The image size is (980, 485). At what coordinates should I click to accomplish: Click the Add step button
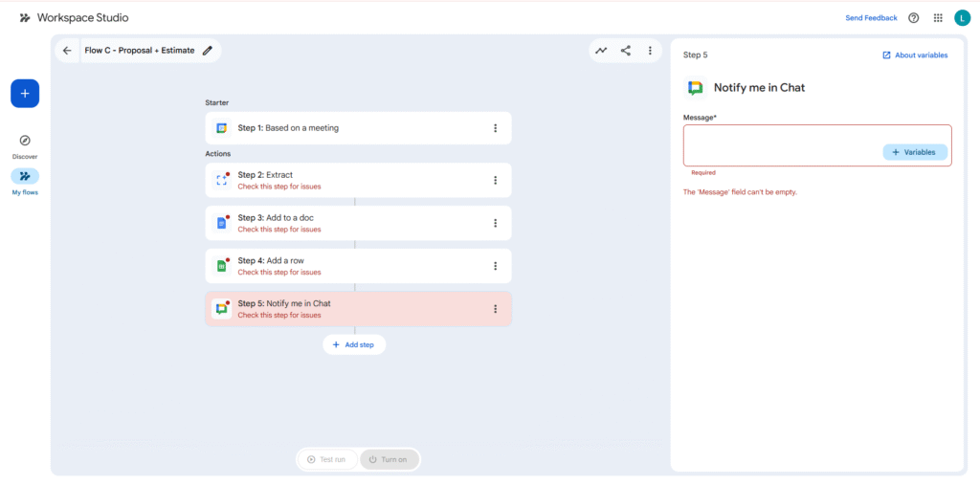click(354, 344)
